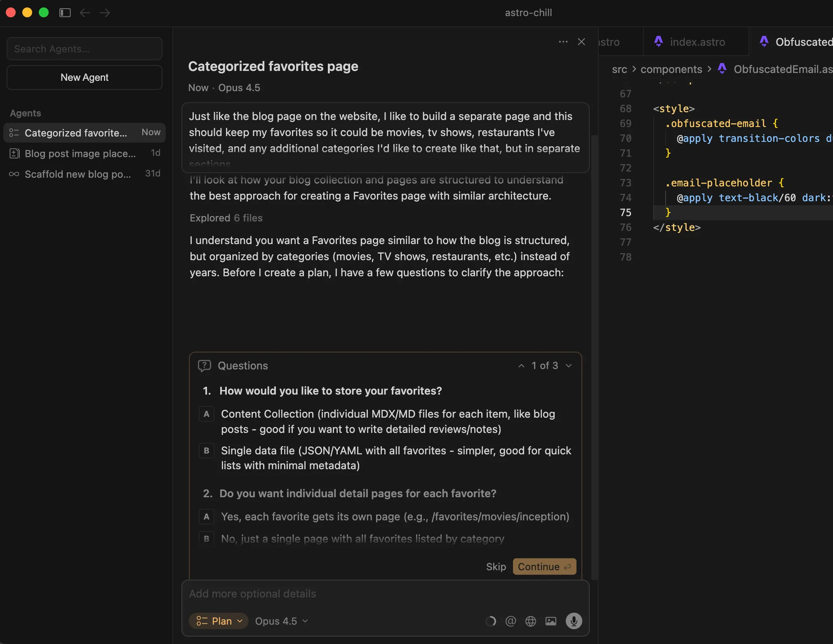Click the microphone voice input icon
This screenshot has height=644, width=833.
point(574,621)
